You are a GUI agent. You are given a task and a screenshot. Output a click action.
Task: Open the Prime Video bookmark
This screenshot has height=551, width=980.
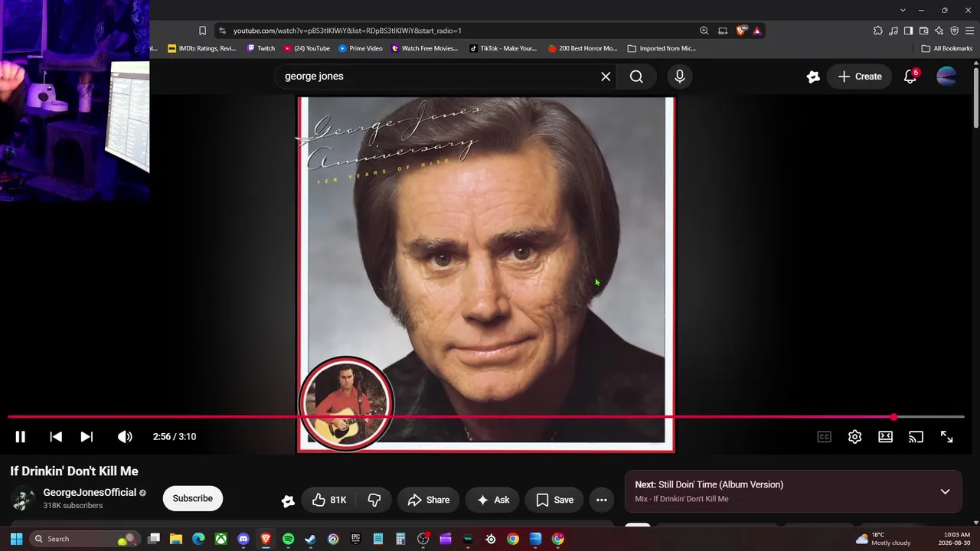point(361,48)
